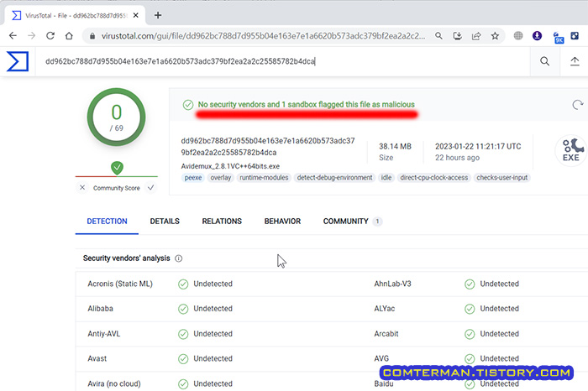
Task: Click the share page icon in address bar
Action: pos(476,36)
